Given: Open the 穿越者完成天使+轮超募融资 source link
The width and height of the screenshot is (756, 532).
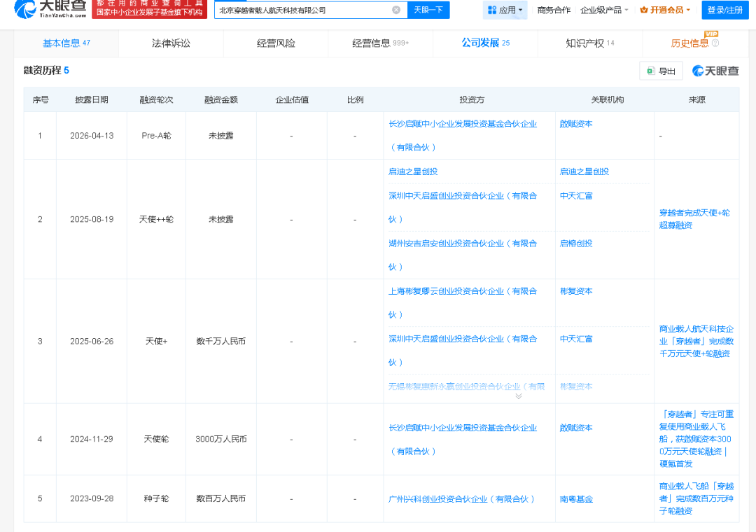Looking at the screenshot, I should click(694, 218).
